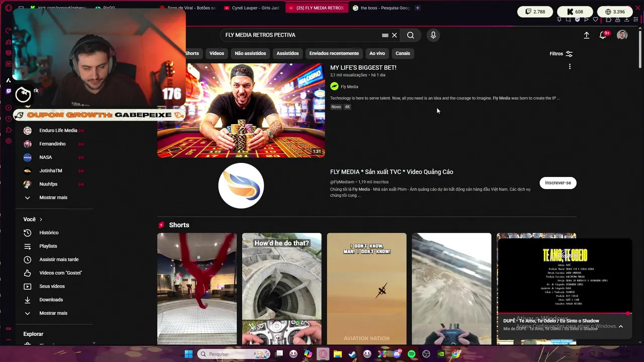Clear the search query with the X
This screenshot has height=362, width=644.
pos(394,35)
